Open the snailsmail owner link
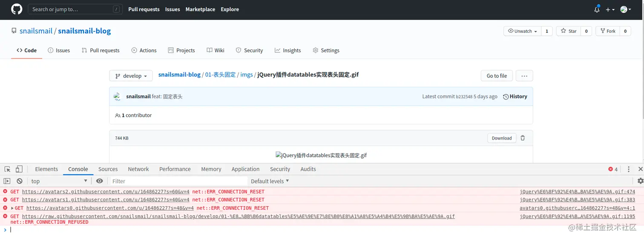This screenshot has width=644, height=239. [x=36, y=31]
